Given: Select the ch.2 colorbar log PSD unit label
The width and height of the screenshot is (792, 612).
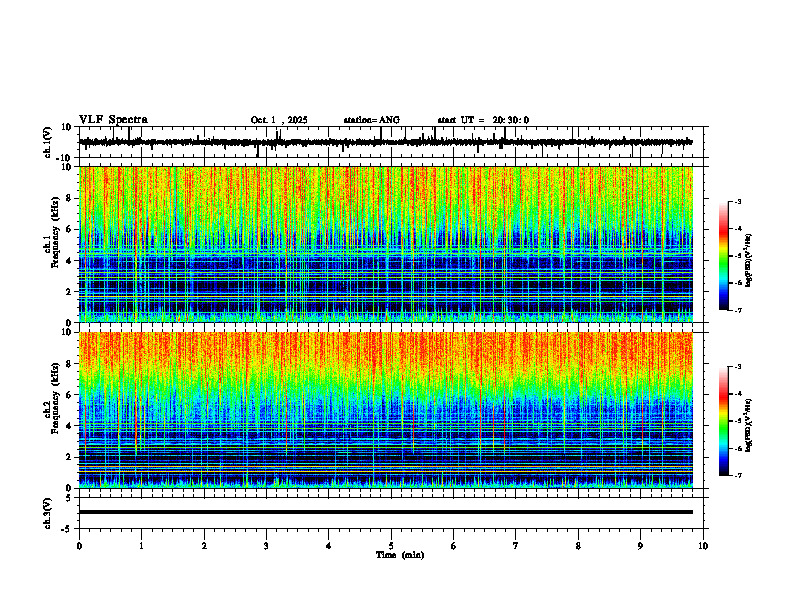Looking at the screenshot, I should [749, 425].
